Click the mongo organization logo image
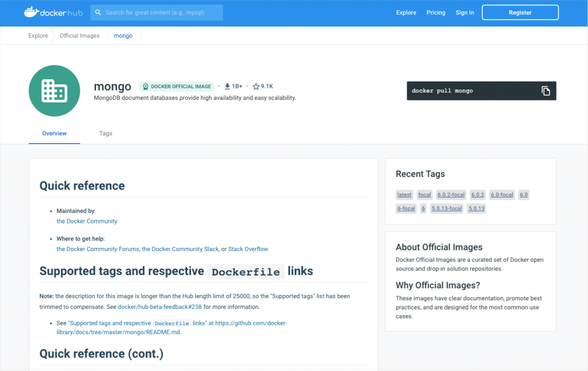 click(55, 91)
